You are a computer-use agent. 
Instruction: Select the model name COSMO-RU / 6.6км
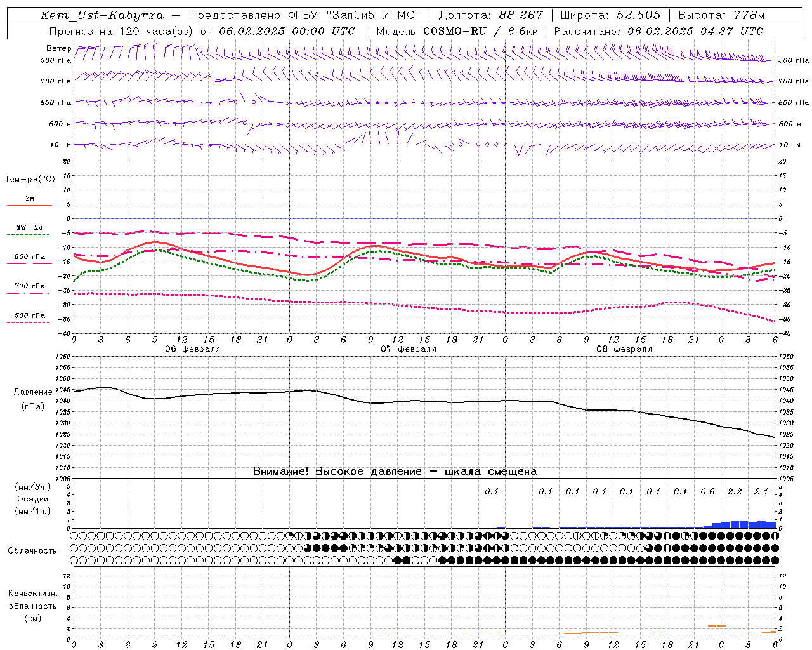point(481,31)
